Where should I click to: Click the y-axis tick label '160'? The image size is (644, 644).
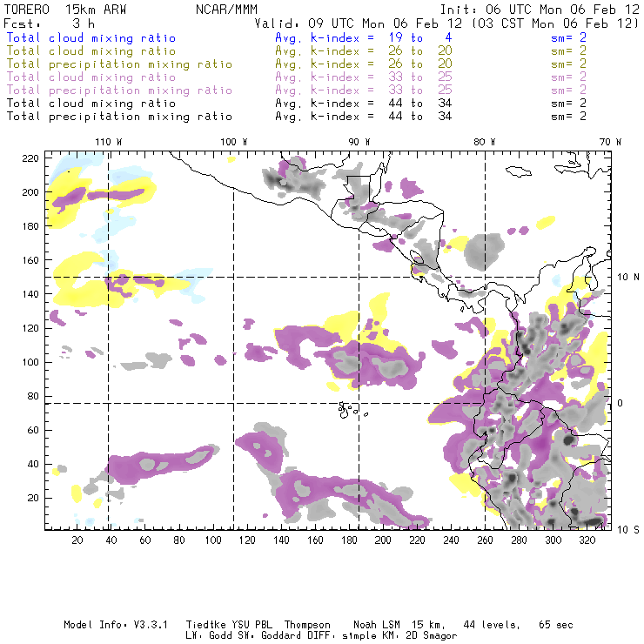coord(30,260)
